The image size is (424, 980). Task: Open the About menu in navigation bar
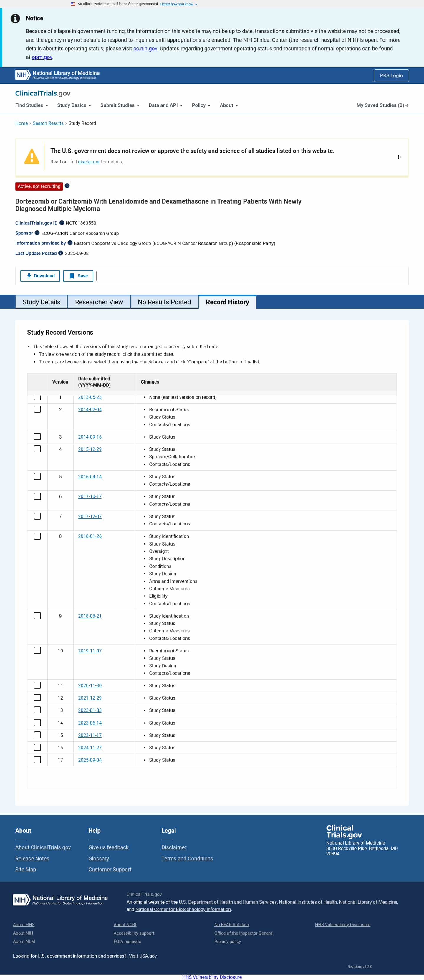click(228, 105)
